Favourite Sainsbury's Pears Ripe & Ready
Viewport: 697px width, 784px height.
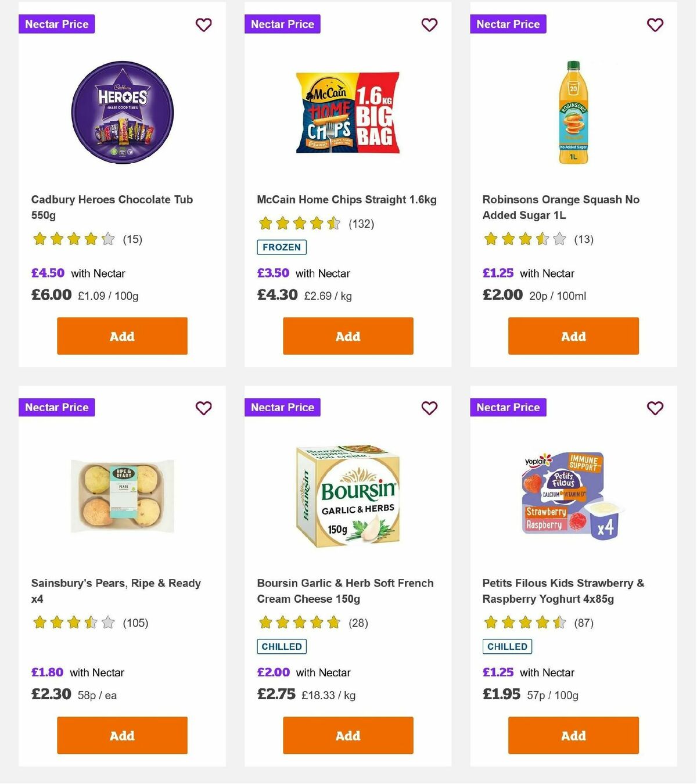point(203,408)
